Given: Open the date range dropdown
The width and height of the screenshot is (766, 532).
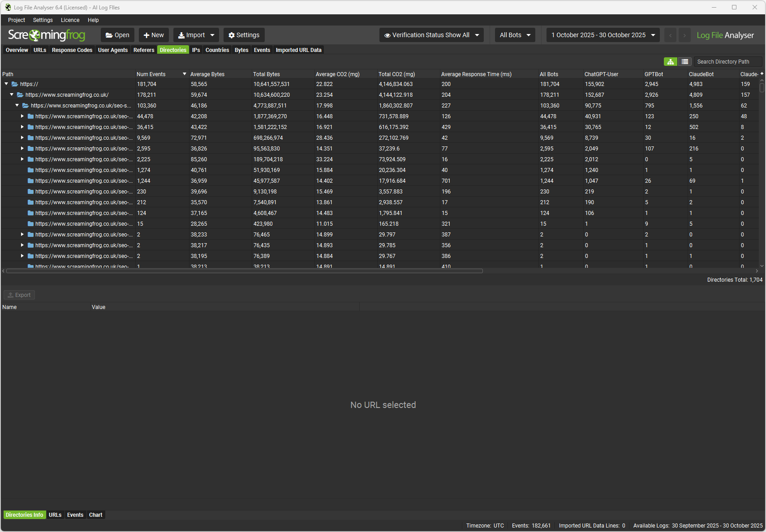Looking at the screenshot, I should click(x=603, y=35).
